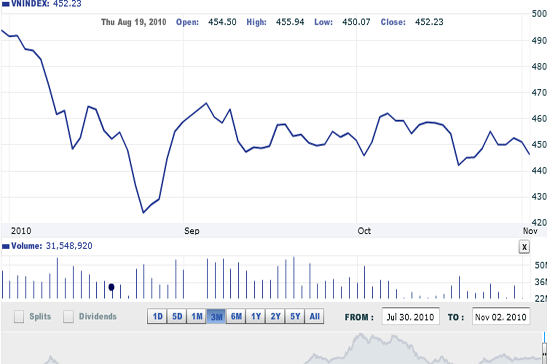Select the 1M time range
Image resolution: width=550 pixels, height=364 pixels.
pos(196,317)
